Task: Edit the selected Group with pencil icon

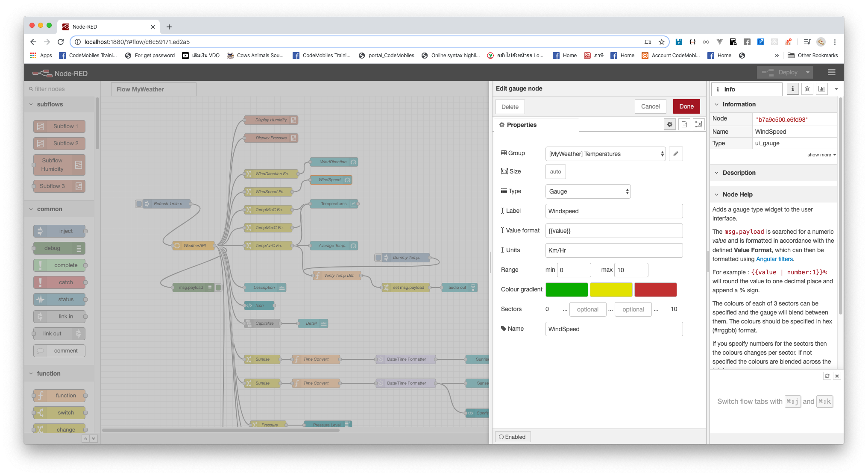Action: [x=676, y=154]
